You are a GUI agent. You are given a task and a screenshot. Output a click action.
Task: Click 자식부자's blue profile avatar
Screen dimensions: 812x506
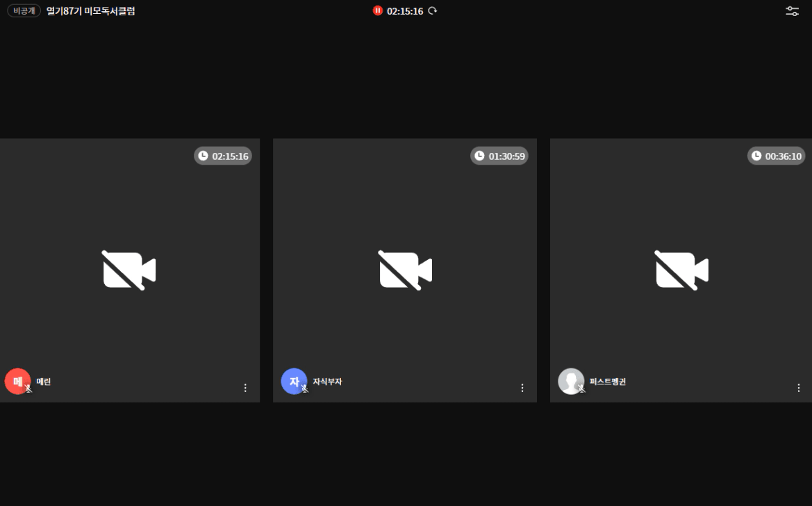coord(293,381)
